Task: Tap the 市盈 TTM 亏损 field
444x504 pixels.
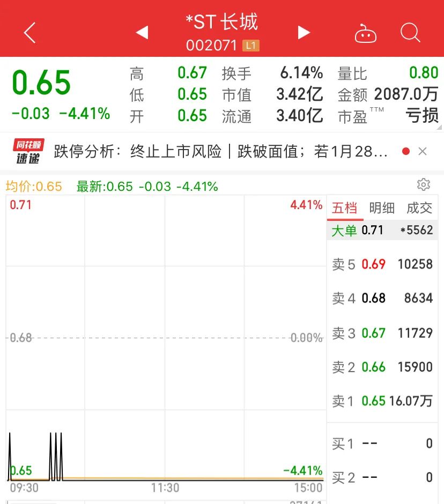Action: pos(388,116)
